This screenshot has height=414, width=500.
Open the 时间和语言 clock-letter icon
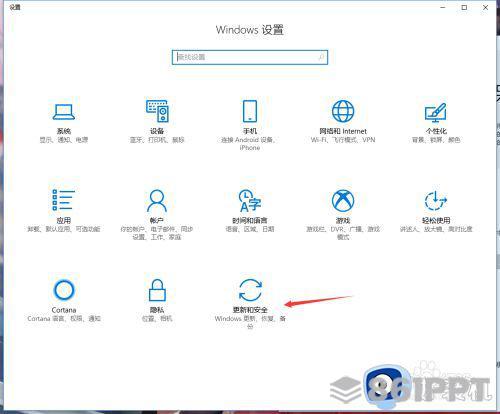[x=250, y=201]
